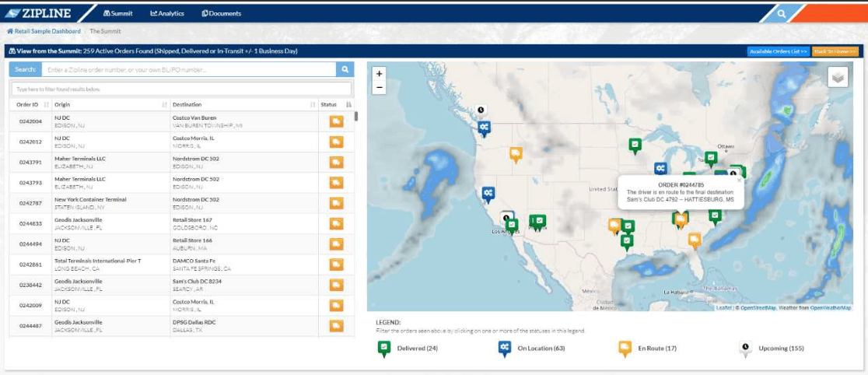This screenshot has width=868, height=375.
Task: Click New York Container Terminal origin
Action: [90, 199]
